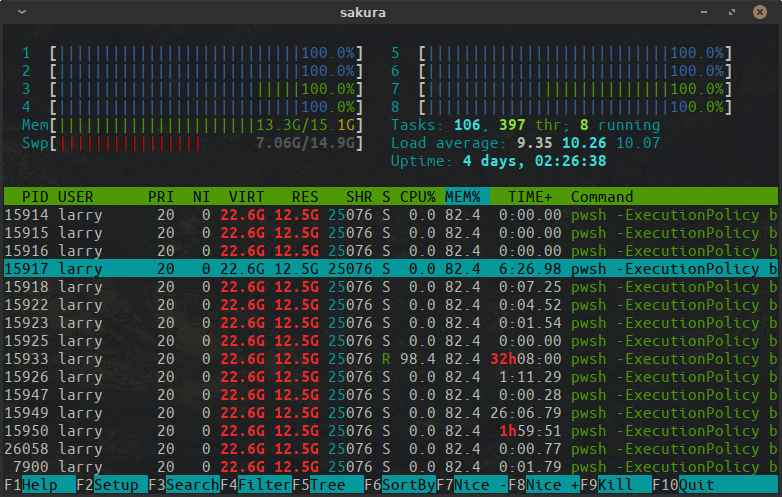
Task: Click TIME+ value 1h59:51
Action: [x=530, y=431]
